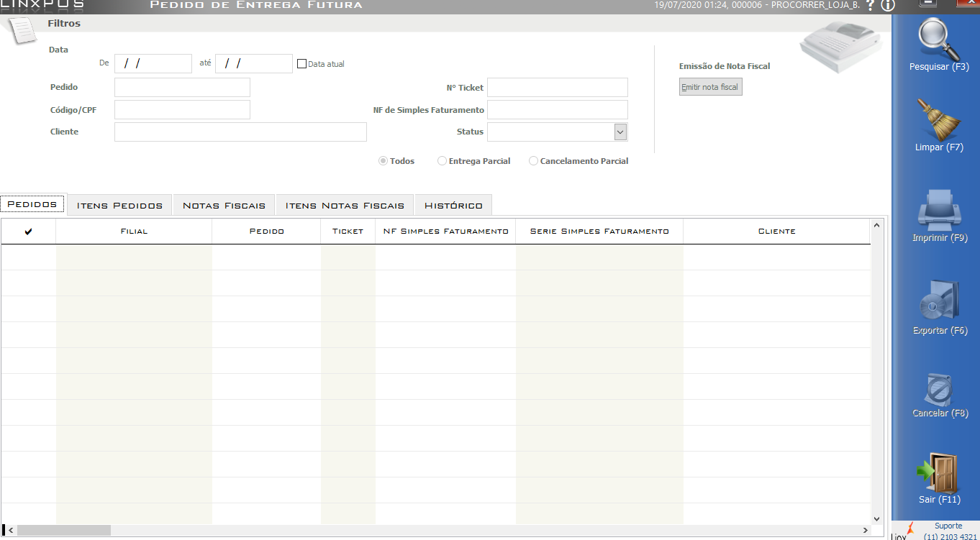
Task: Tick the Data atual checkbox
Action: [x=301, y=64]
